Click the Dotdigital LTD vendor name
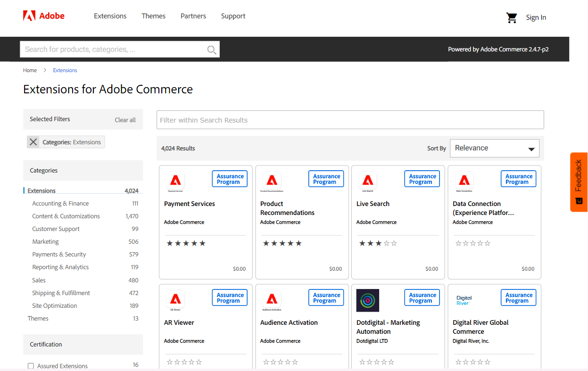 (x=372, y=341)
